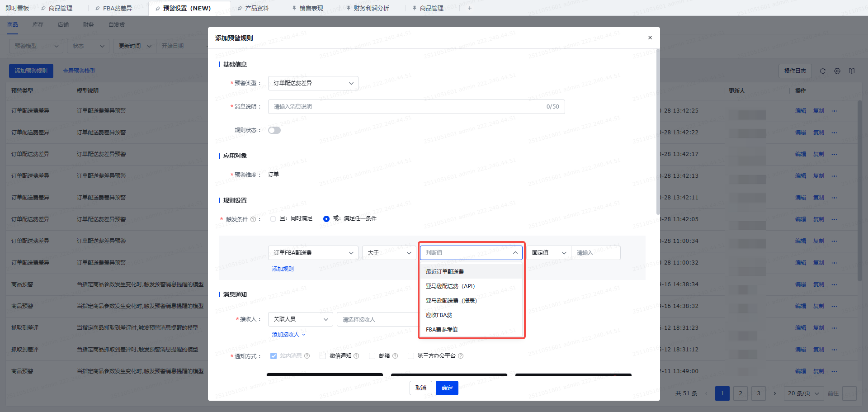Screen dimensions: 868x412
Task: Click the 添加预警规则 button on the page
Action: [x=31, y=71]
